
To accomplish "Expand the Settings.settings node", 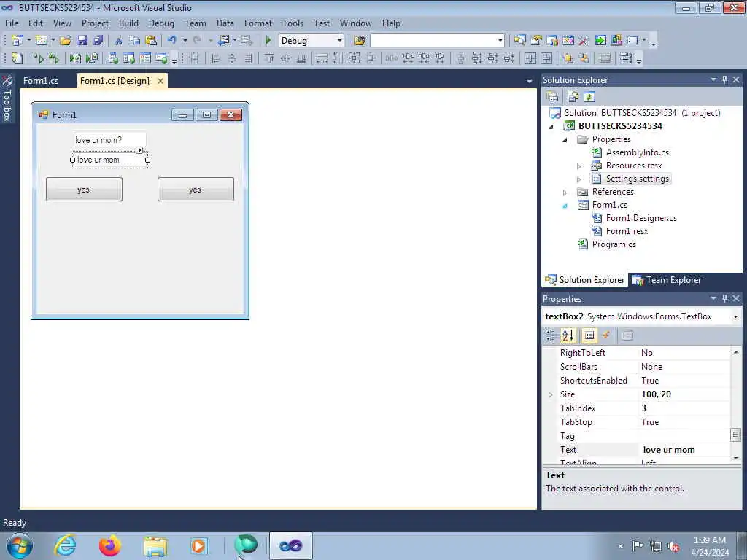I will tap(578, 179).
